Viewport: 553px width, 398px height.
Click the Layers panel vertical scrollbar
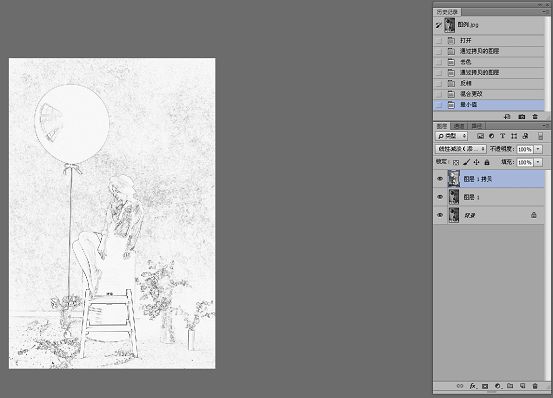547,275
